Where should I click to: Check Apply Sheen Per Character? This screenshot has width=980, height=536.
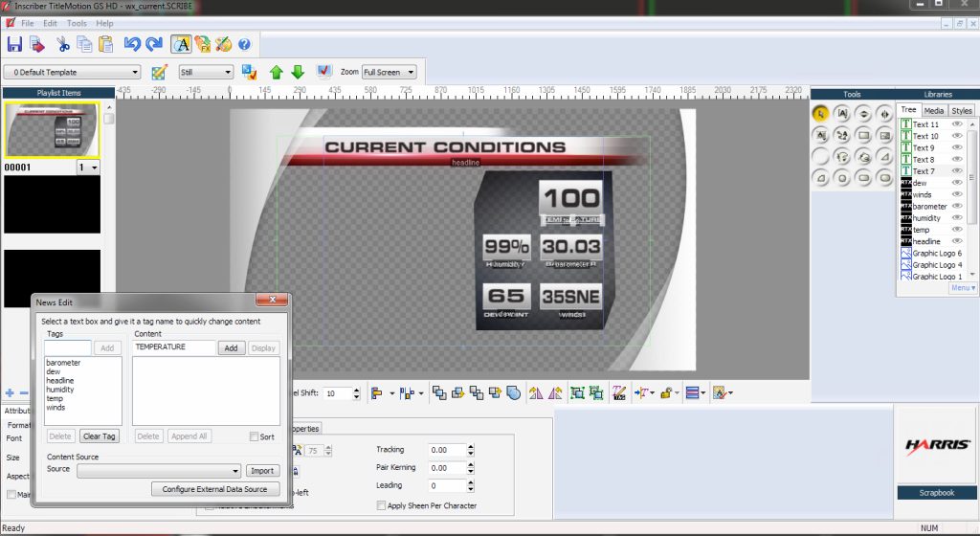pyautogui.click(x=381, y=505)
